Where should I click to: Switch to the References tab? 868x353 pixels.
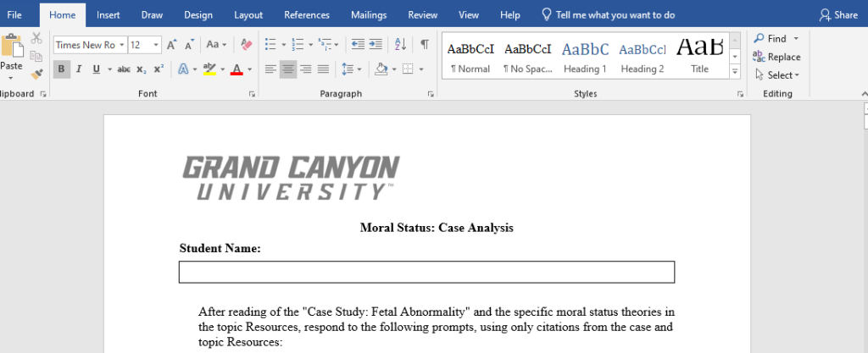(x=307, y=15)
